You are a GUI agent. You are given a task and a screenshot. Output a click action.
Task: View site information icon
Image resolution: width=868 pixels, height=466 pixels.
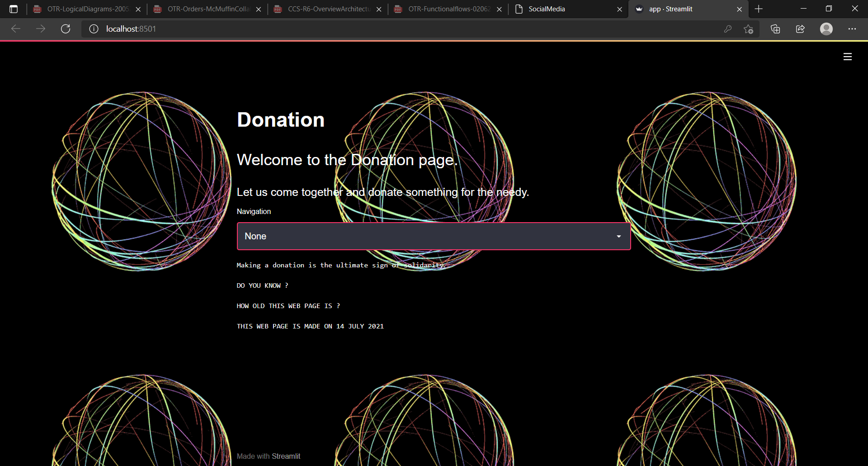pyautogui.click(x=94, y=29)
